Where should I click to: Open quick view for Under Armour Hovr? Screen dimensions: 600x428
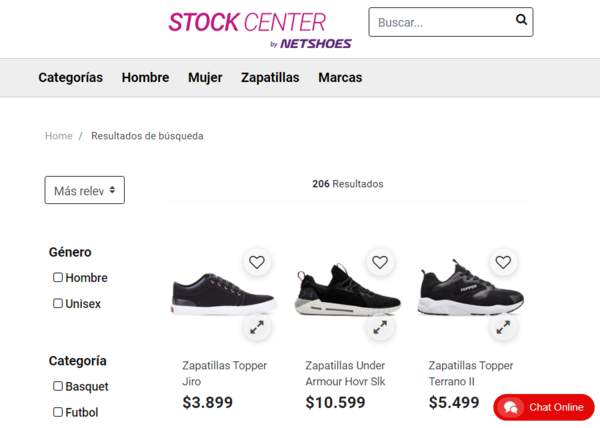[379, 326]
